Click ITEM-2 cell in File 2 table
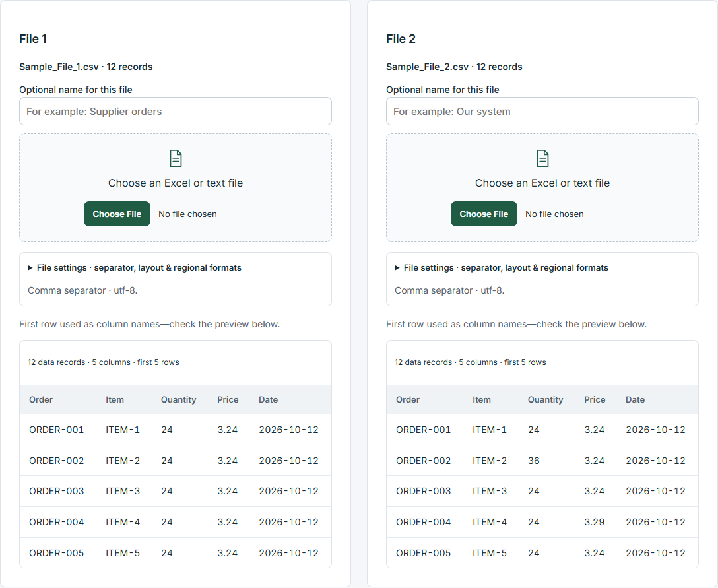Viewport: 718px width, 588px height. (490, 461)
